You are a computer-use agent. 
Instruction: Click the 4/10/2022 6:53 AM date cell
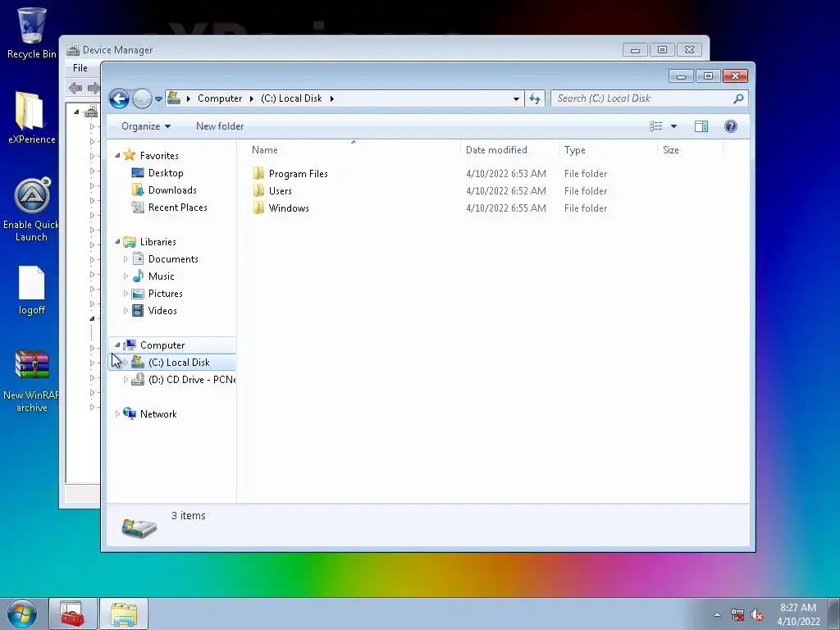point(506,174)
